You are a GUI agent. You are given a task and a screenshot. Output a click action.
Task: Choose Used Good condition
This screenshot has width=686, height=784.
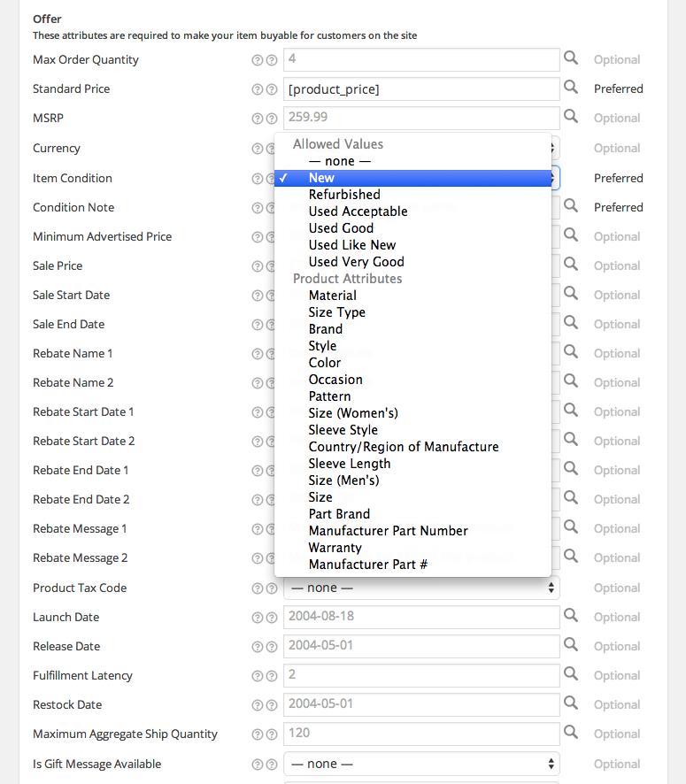point(412,228)
